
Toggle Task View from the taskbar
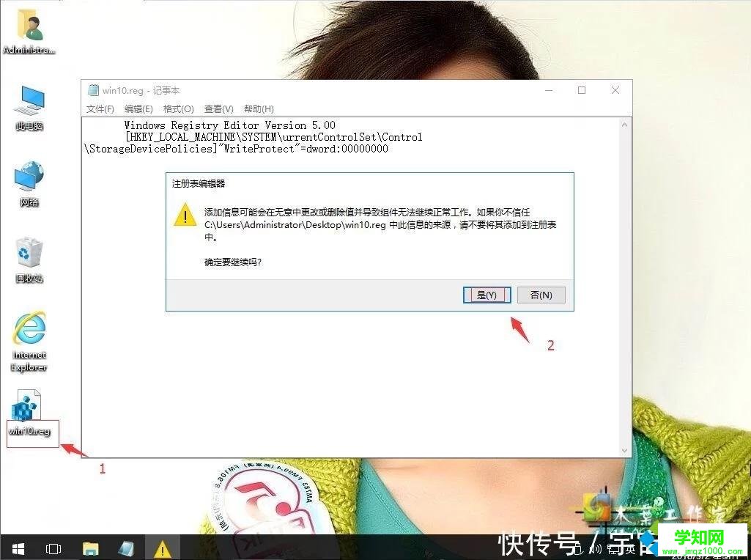(x=53, y=548)
